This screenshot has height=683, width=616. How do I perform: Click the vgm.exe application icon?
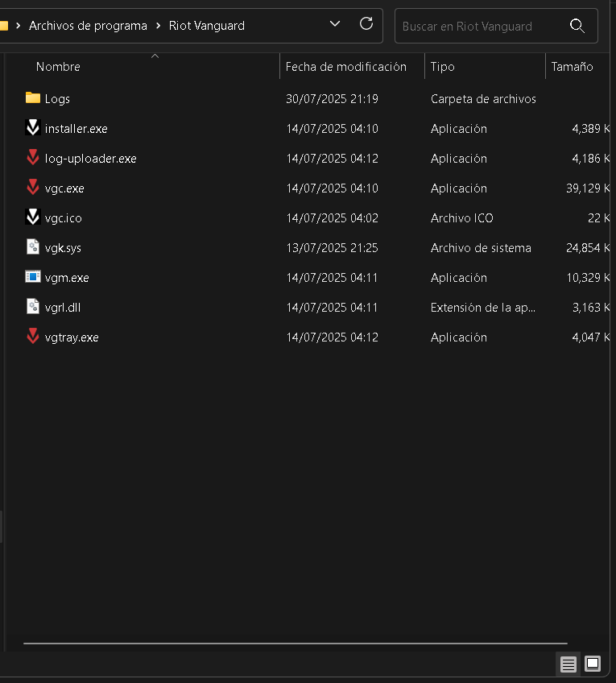click(33, 276)
